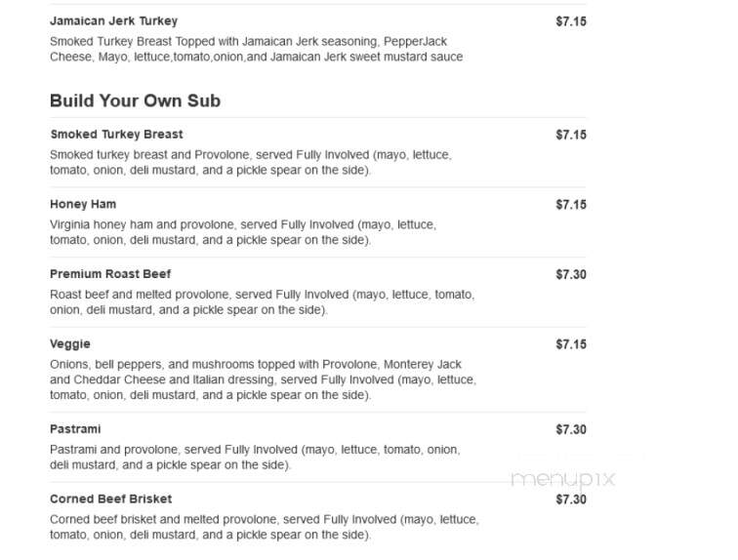Select the Veggie sub title
This screenshot has width=738, height=560.
(x=70, y=344)
